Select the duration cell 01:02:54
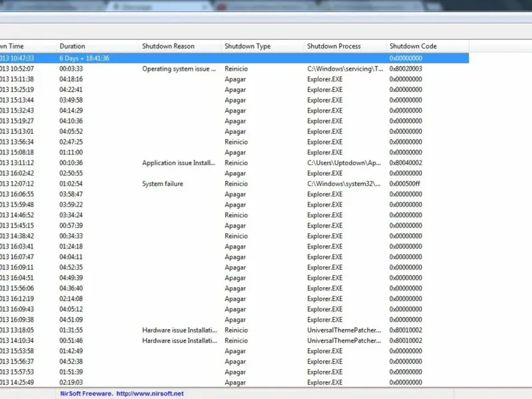 click(71, 184)
